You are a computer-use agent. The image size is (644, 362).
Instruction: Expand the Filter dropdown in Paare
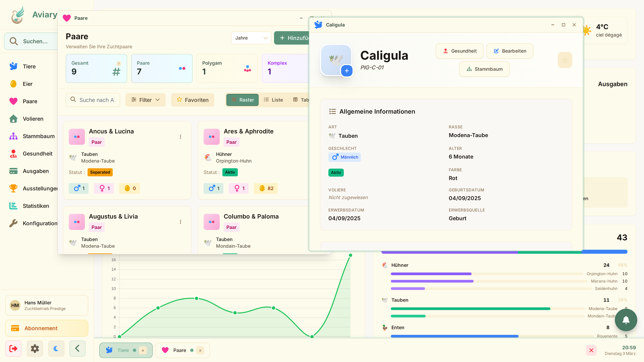(x=146, y=100)
